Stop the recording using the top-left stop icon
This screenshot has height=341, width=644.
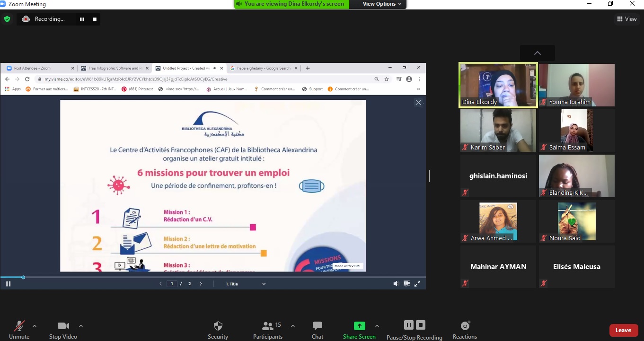tap(95, 19)
